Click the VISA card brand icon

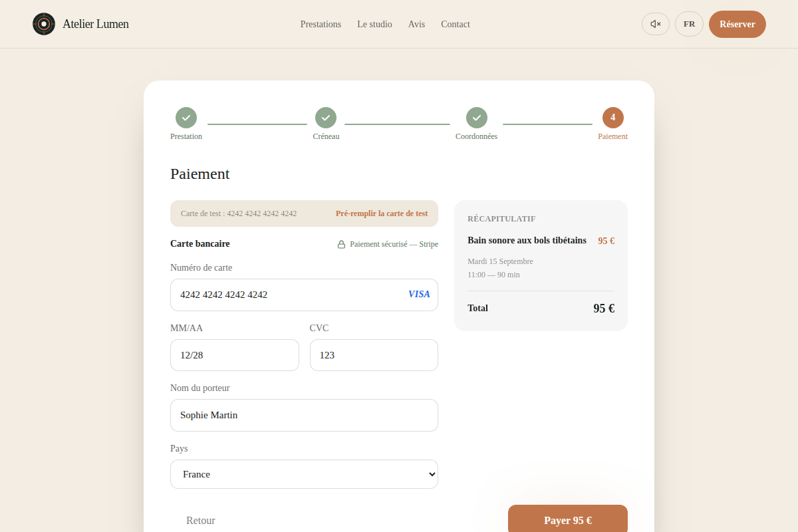tap(419, 295)
